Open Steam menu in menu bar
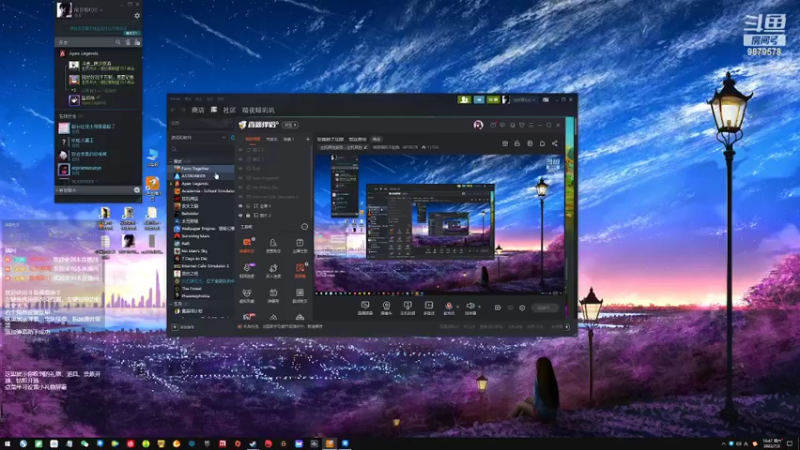Screen dimensions: 800x450 click(175, 99)
